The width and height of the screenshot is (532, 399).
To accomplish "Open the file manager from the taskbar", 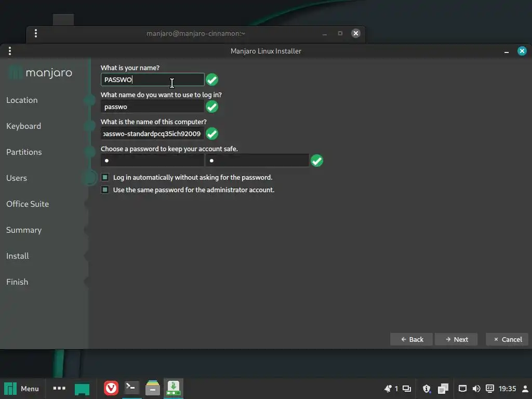I will (x=153, y=388).
